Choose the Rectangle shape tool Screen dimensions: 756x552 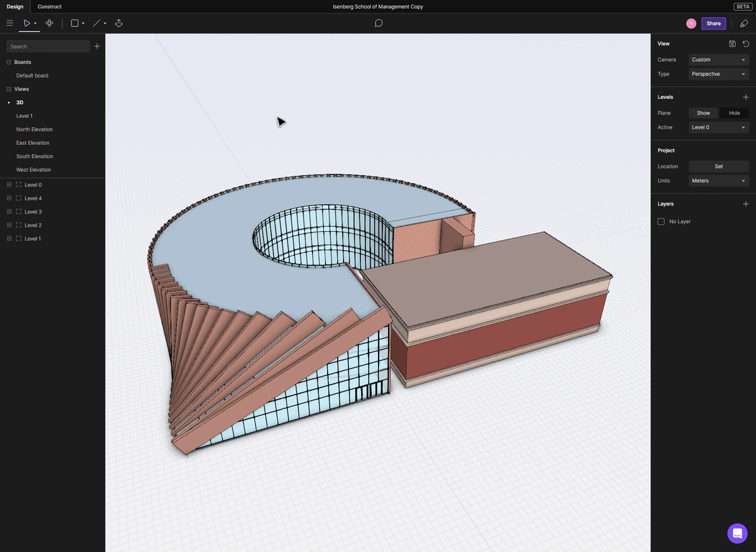point(74,23)
